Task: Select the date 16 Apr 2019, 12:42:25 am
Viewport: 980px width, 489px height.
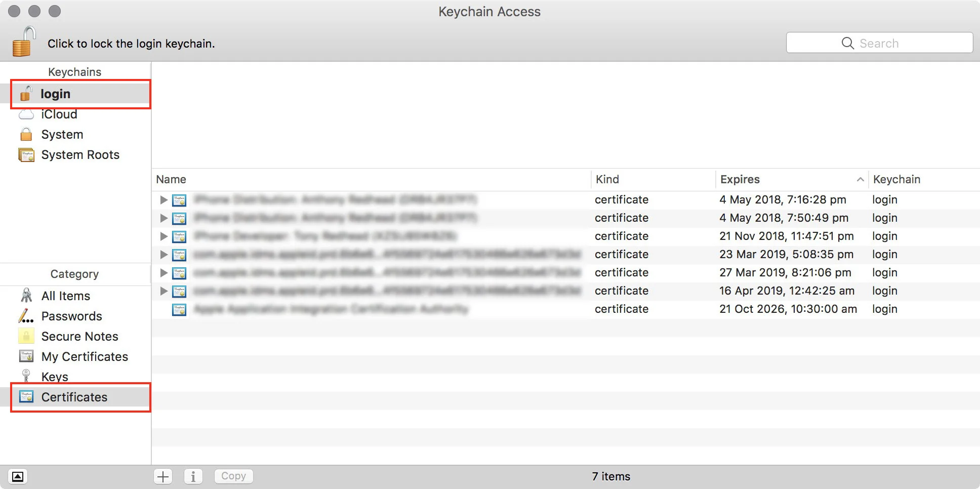Action: click(787, 291)
